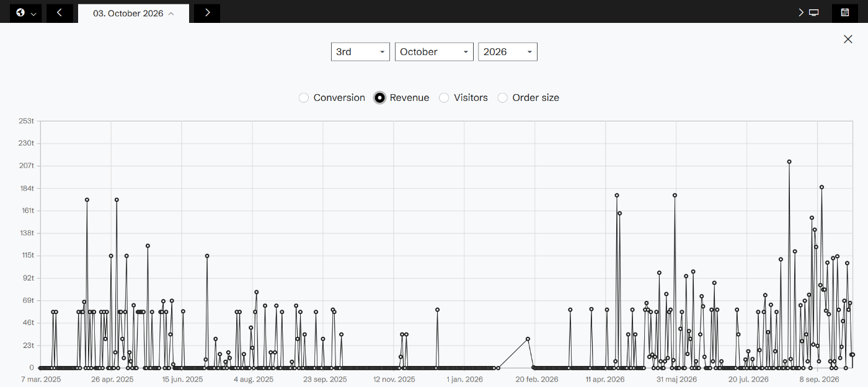Viewport: 868px width, 387px height.
Task: Open the month dropdown showing October
Action: (434, 52)
